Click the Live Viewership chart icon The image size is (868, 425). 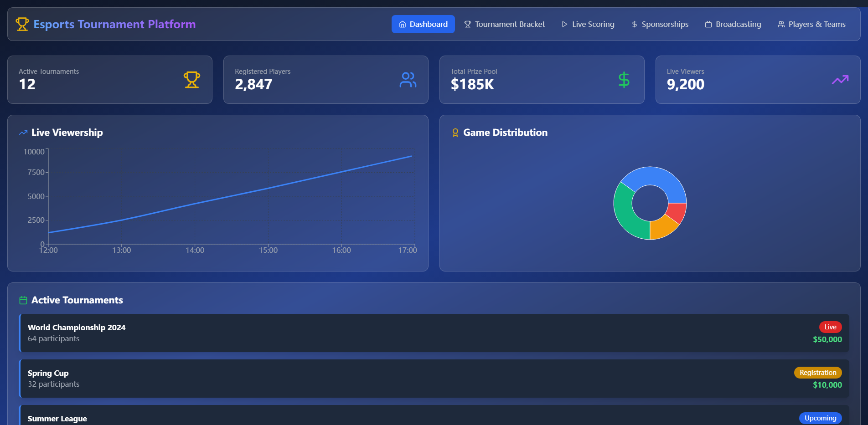tap(23, 133)
